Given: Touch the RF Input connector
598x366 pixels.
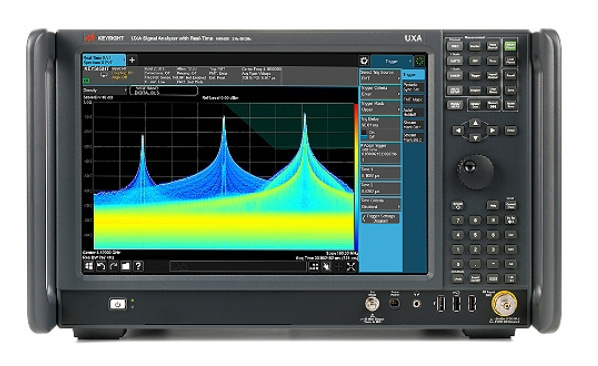Looking at the screenshot, I should click(x=505, y=304).
